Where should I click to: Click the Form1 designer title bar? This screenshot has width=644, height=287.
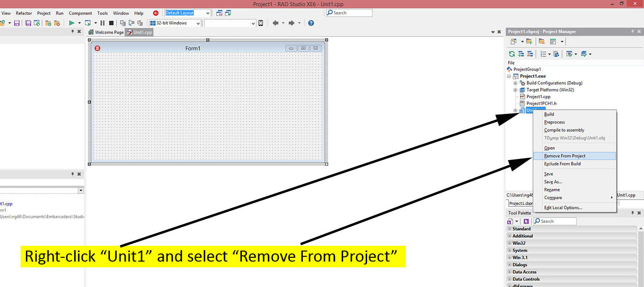click(x=208, y=48)
